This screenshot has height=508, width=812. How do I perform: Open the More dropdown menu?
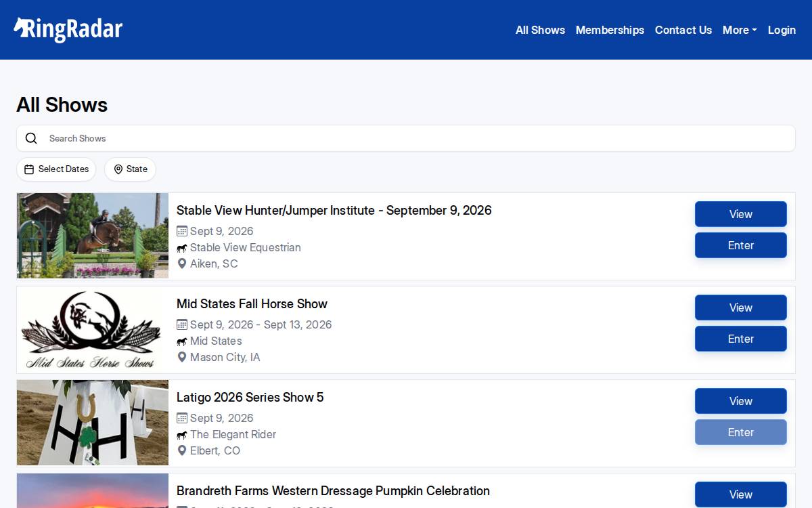click(x=740, y=30)
